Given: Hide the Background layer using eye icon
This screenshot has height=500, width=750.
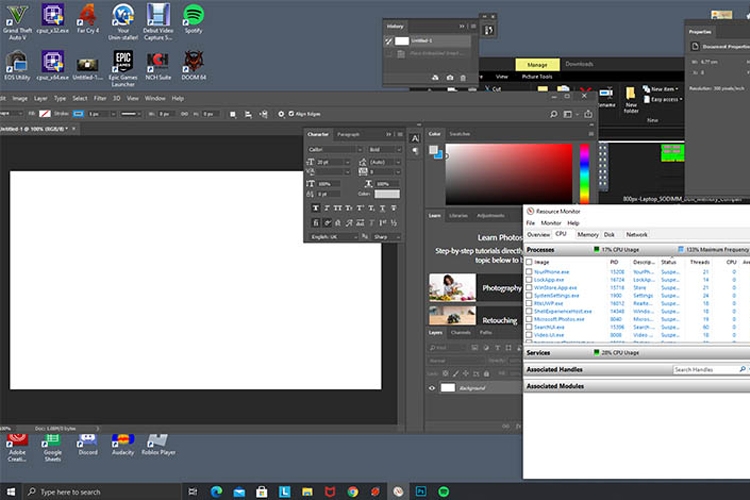Looking at the screenshot, I should point(433,387).
